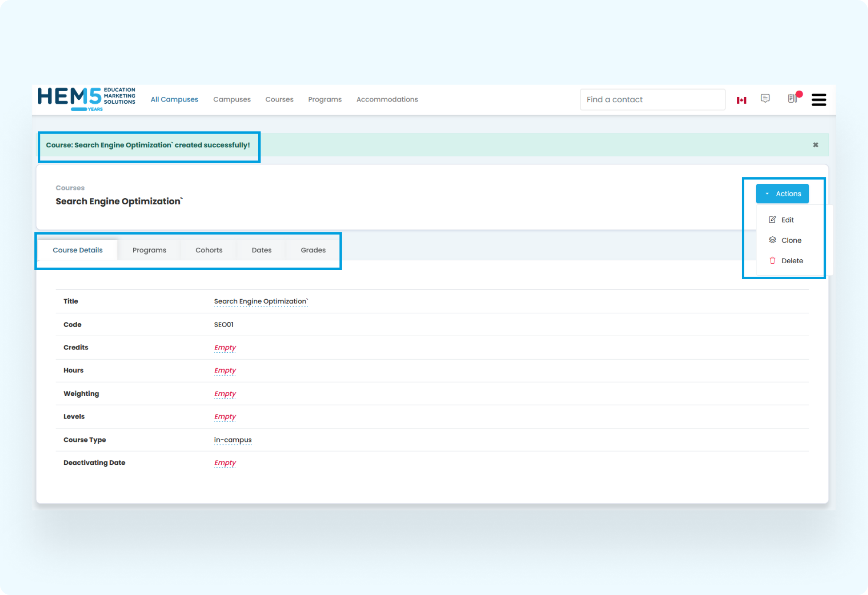
Task: Edit the Credits Empty value
Action: click(x=225, y=347)
